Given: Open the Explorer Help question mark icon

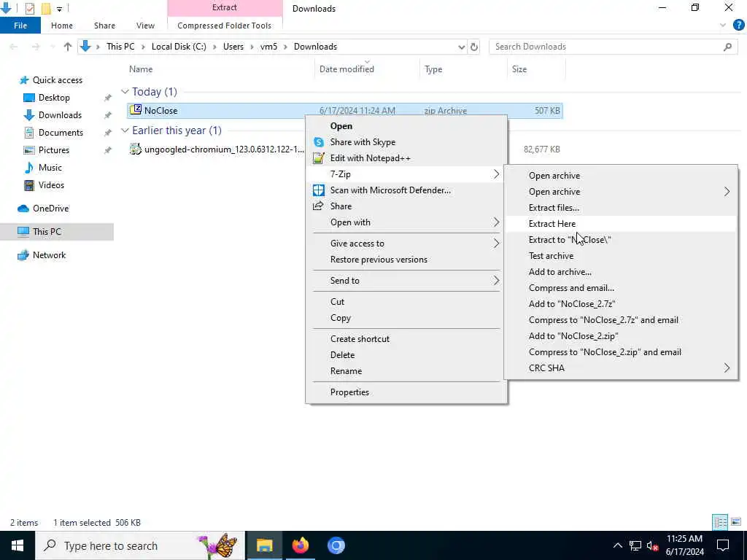Looking at the screenshot, I should [x=738, y=26].
